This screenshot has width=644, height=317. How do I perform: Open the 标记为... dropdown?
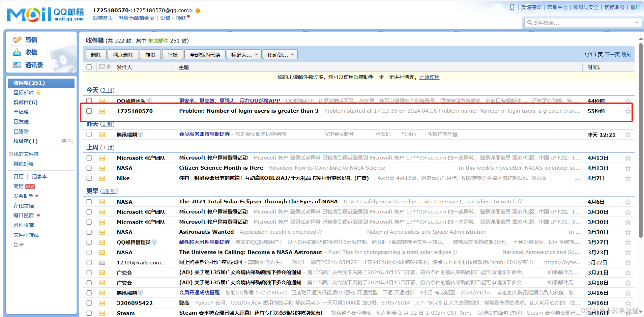tap(244, 55)
